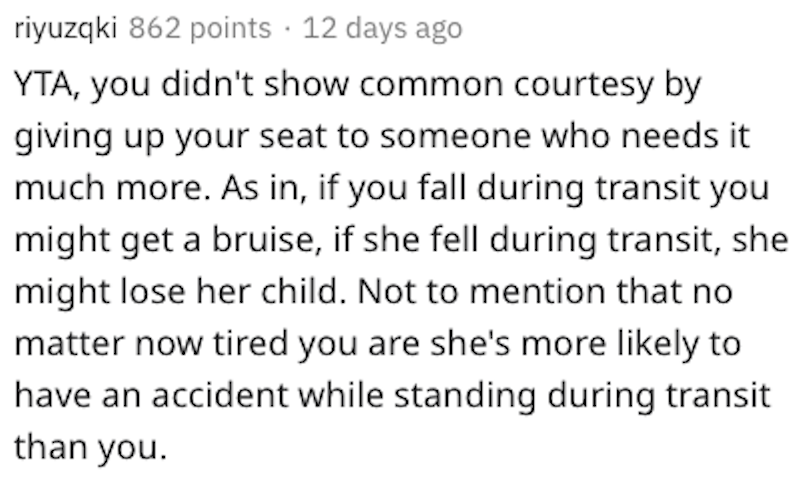Click the words As in
The width and height of the screenshot is (800, 487).
click(x=264, y=188)
